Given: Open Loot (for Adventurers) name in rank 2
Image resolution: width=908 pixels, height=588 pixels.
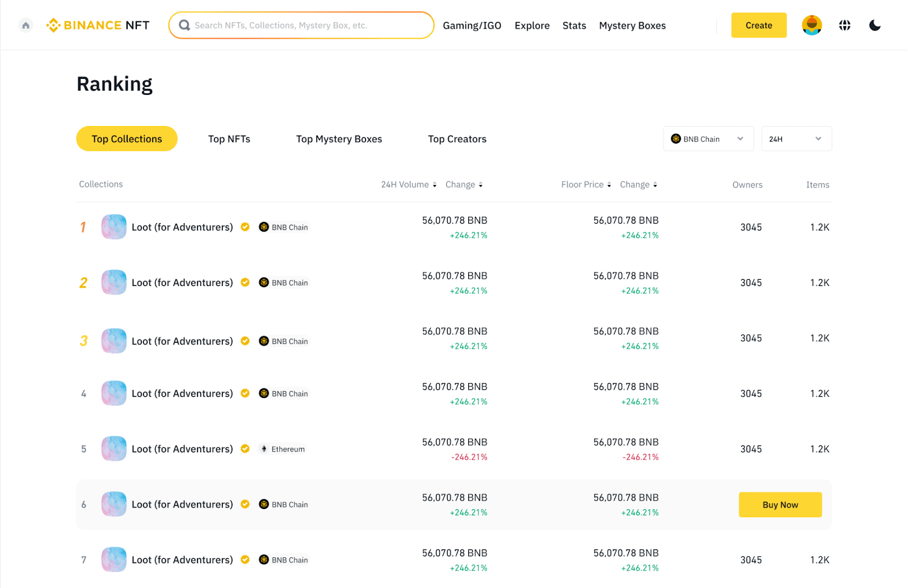Looking at the screenshot, I should [x=182, y=283].
